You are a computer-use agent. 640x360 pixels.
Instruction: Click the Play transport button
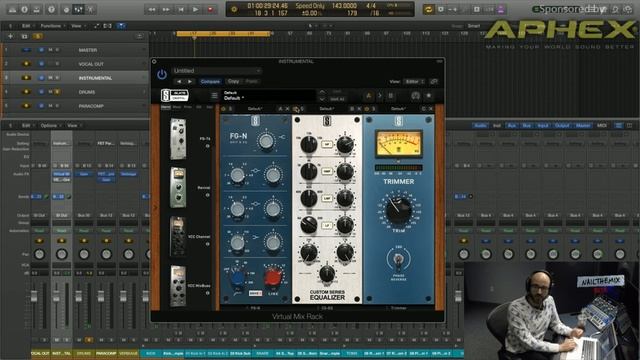click(196, 9)
